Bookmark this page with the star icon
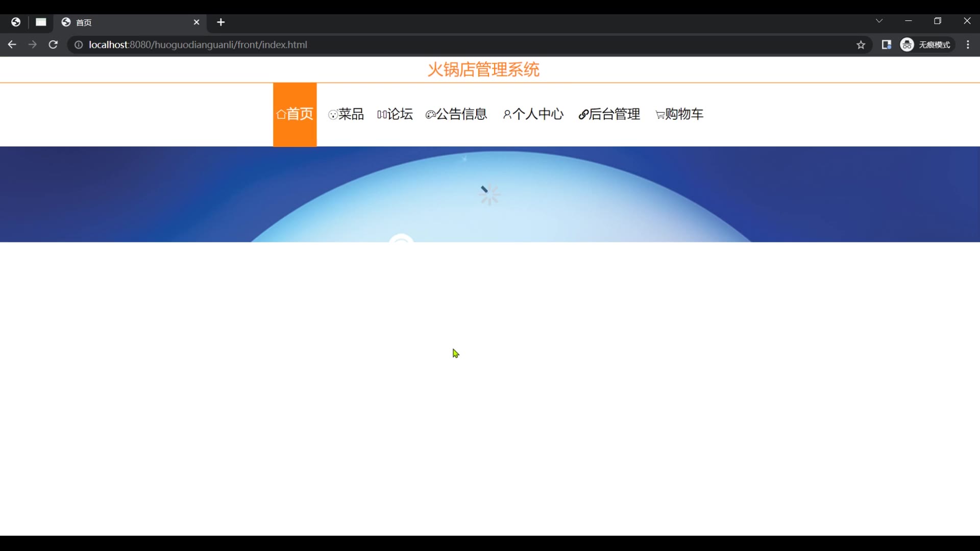Viewport: 980px width, 551px height. point(861,45)
